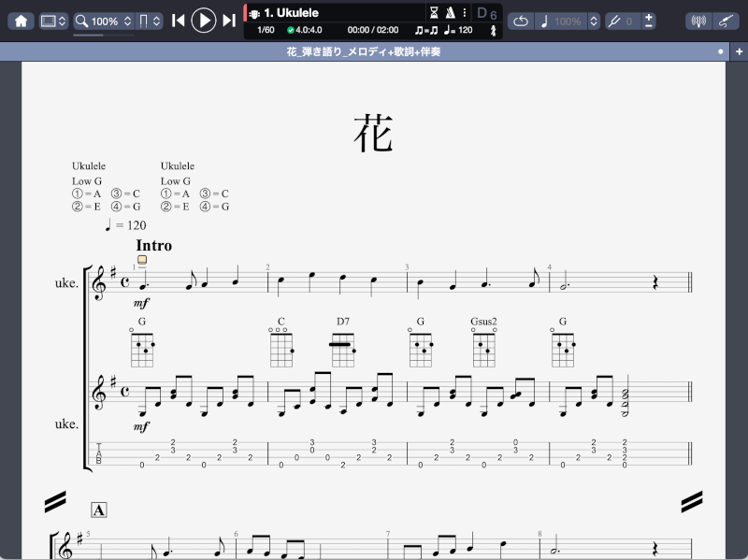Toggle the count-in hourglass icon
Screen dimensions: 748x560
pyautogui.click(x=434, y=13)
